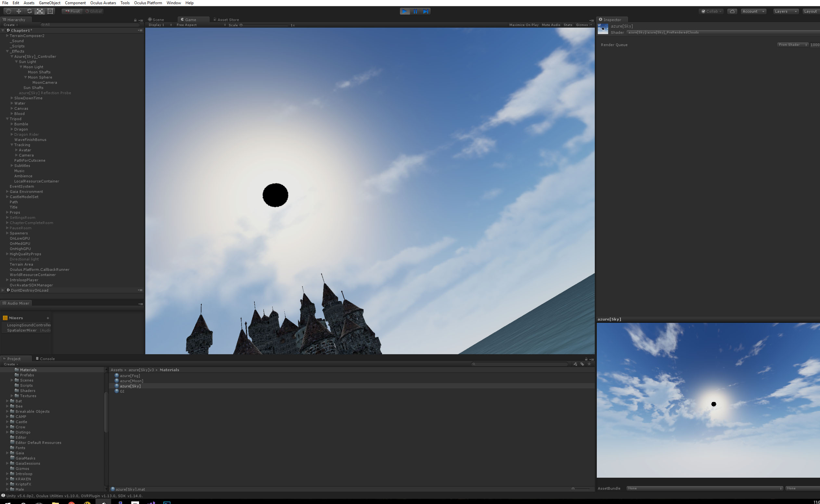The height and width of the screenshot is (504, 820).
Task: Collapse the Azure[Sky]_Controller hierarchy item
Action: [12, 56]
